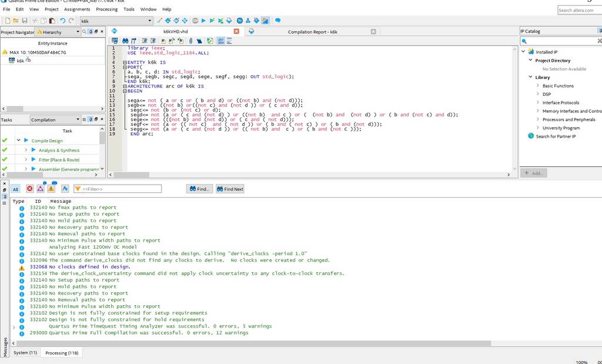
Task: Toggle Warning messages filter icon
Action: tap(51, 189)
